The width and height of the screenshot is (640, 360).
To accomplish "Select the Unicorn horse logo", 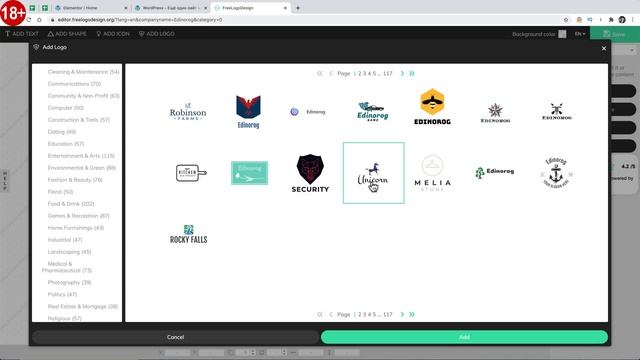I will click(x=373, y=173).
